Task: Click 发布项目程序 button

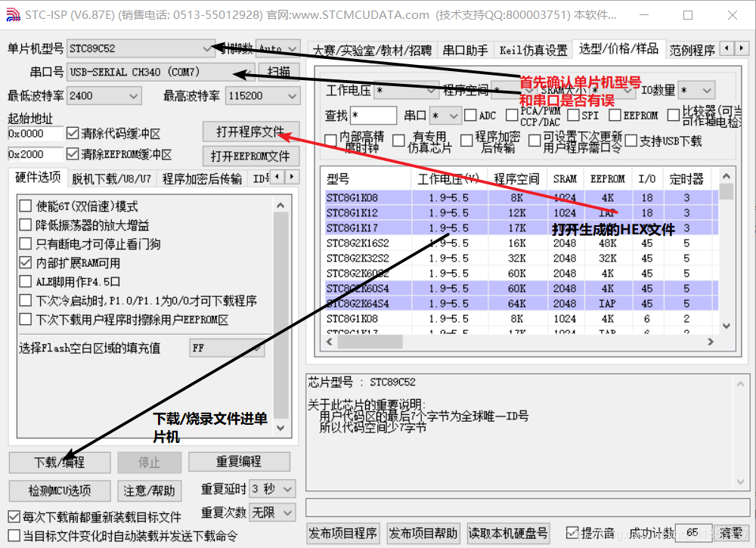Action: (342, 533)
